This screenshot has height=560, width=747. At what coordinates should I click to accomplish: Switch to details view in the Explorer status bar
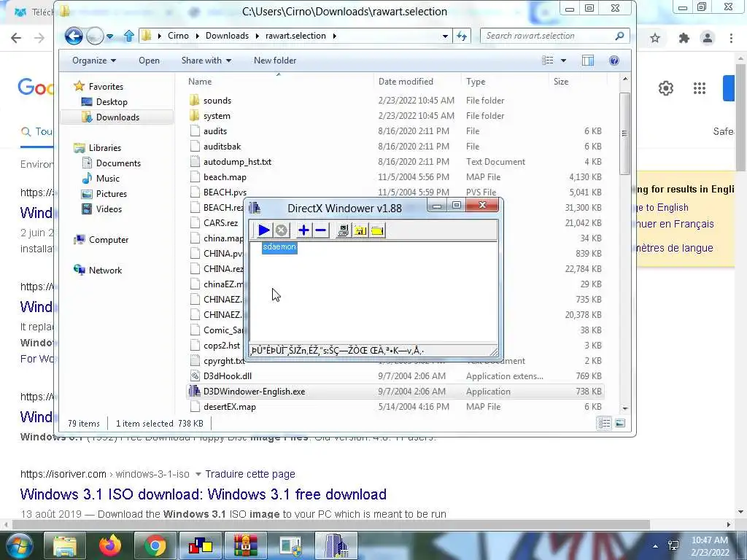[604, 424]
